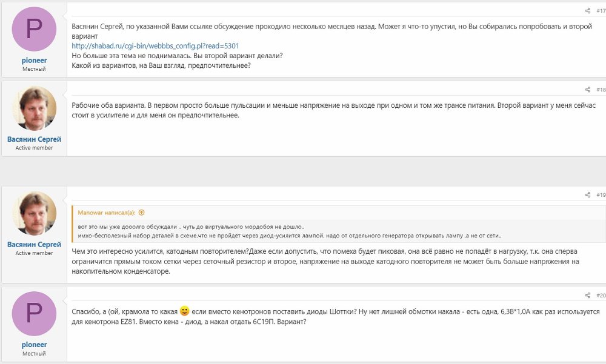Open the permalink number for post #17
Screen dimensions: 606x364
coord(601,10)
